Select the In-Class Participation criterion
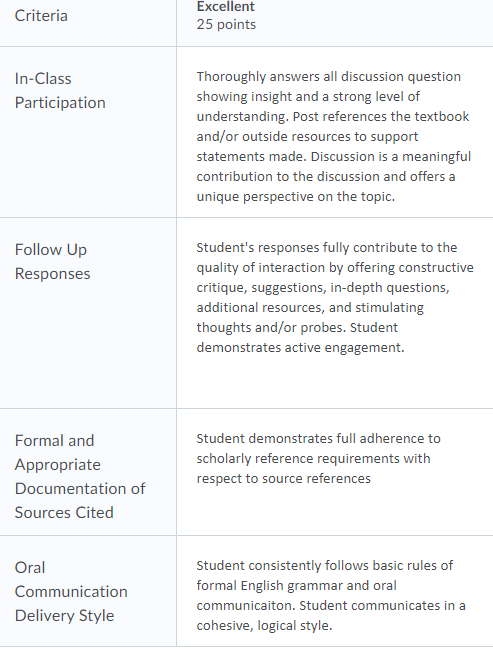The height and width of the screenshot is (655, 493). pyautogui.click(x=60, y=91)
